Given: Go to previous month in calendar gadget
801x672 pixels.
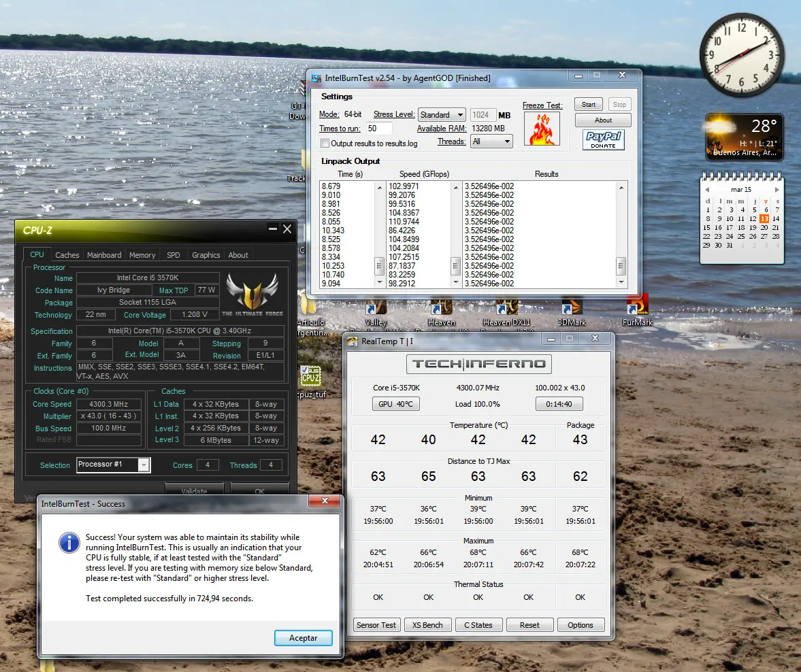Looking at the screenshot, I should click(707, 190).
